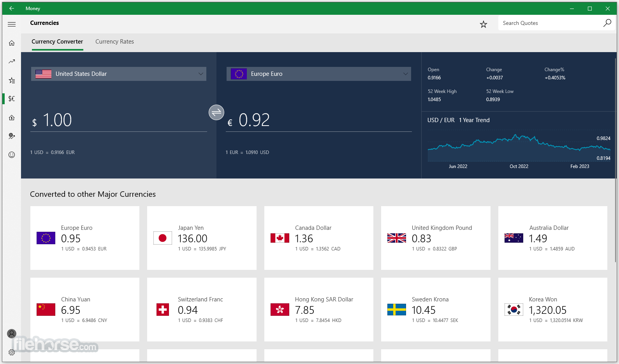Edit the euro amount 0.92 field
Image resolution: width=619 pixels, height=364 pixels.
point(319,120)
